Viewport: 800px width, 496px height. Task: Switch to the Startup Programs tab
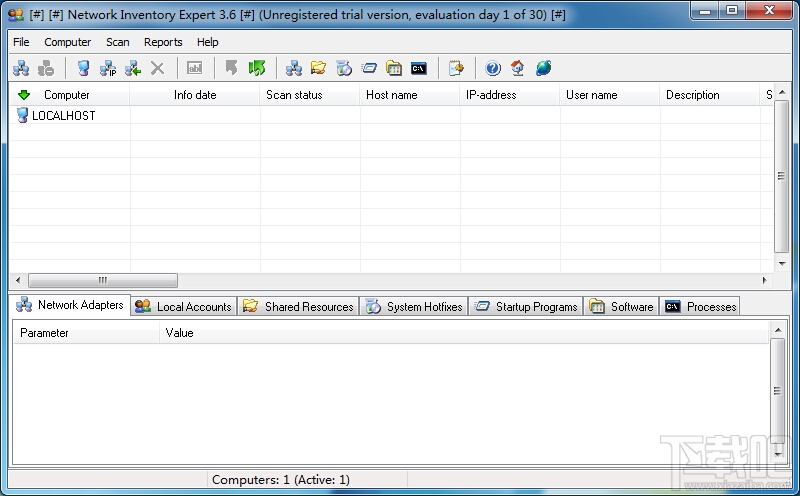click(x=526, y=306)
